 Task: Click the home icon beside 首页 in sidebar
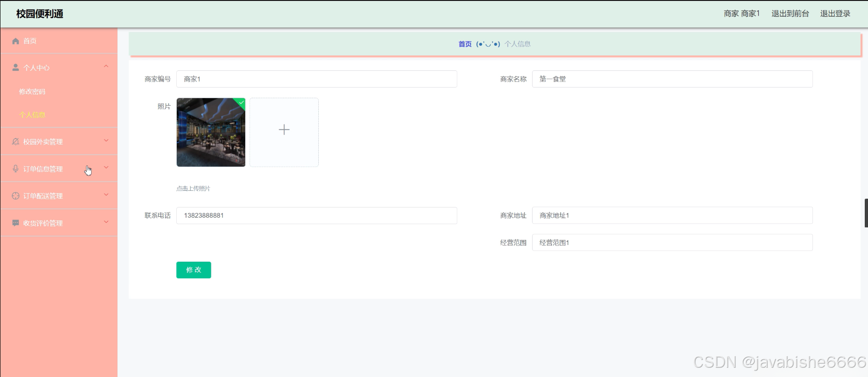coord(16,41)
